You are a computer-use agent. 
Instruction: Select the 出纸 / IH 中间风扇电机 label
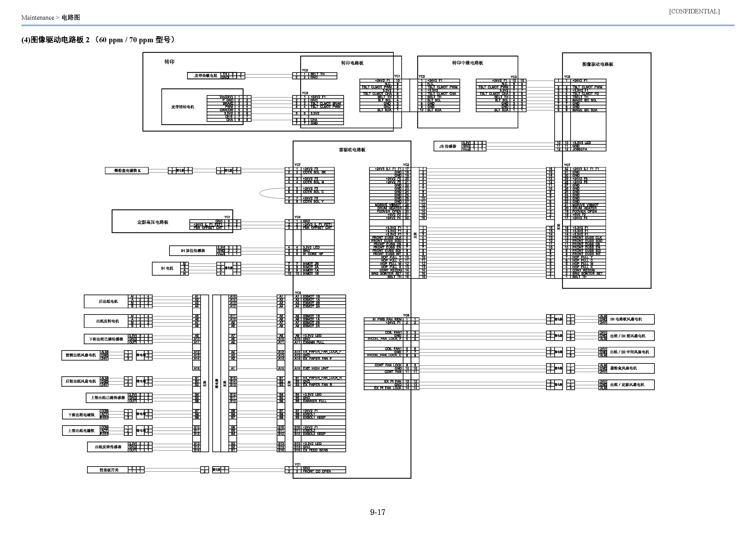[629, 353]
